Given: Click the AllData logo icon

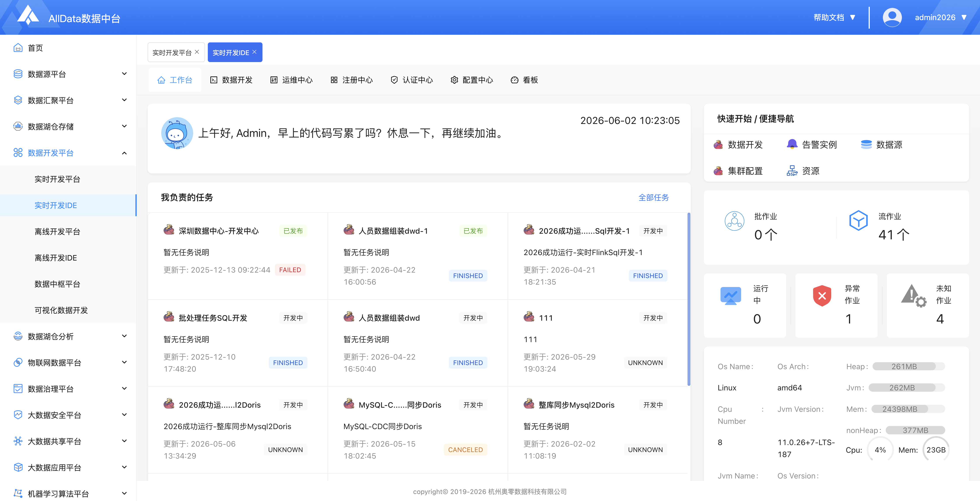Looking at the screenshot, I should pos(28,16).
